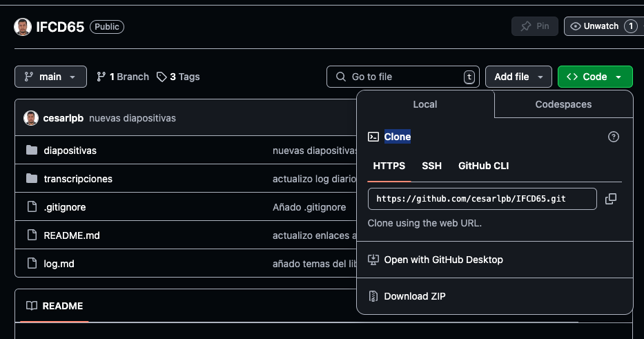Screen dimensions: 644x339
Task: Open the nuevas diapositivas latest commit message
Action: click(133, 118)
